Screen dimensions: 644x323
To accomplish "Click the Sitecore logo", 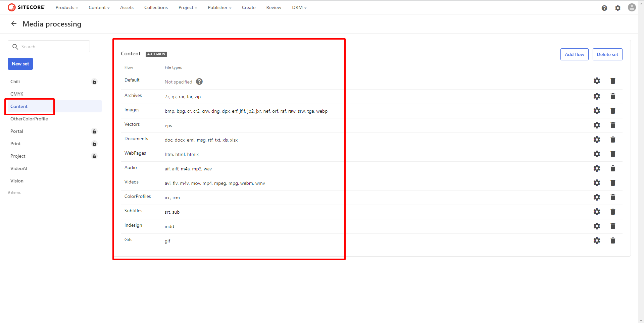I will pyautogui.click(x=26, y=7).
